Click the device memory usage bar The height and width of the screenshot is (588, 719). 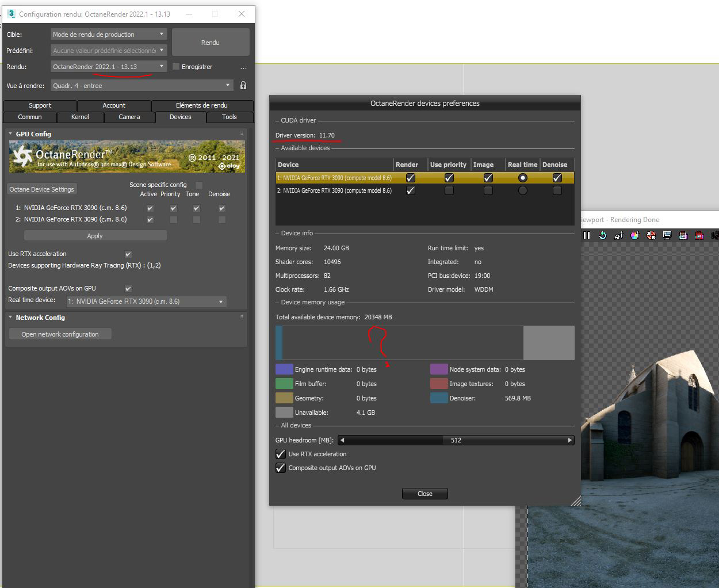tap(425, 343)
